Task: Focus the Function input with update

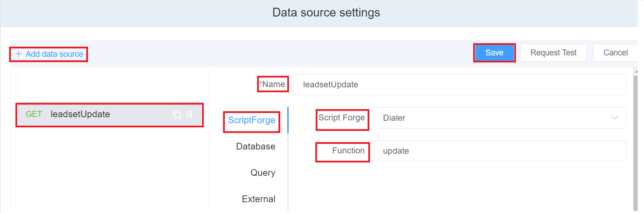Action: (x=499, y=151)
